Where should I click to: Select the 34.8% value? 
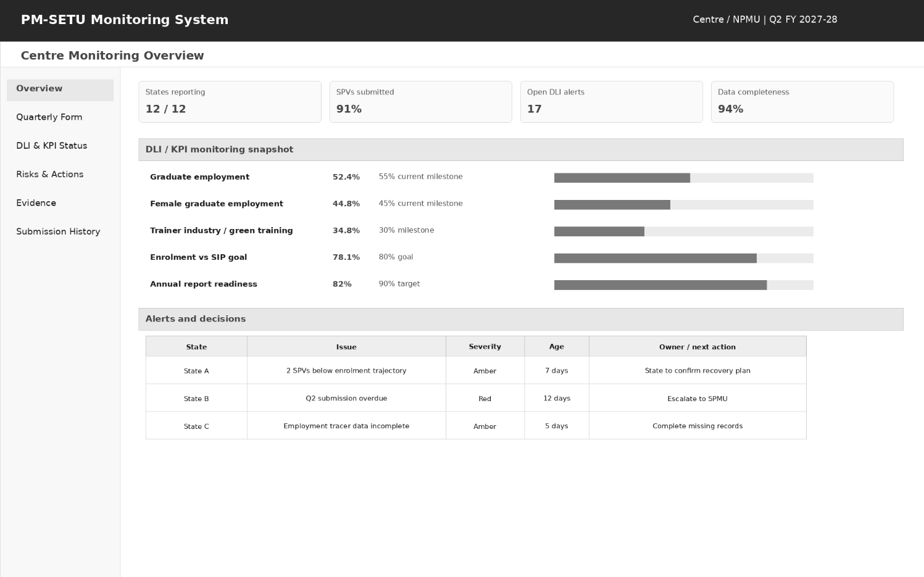tap(346, 231)
